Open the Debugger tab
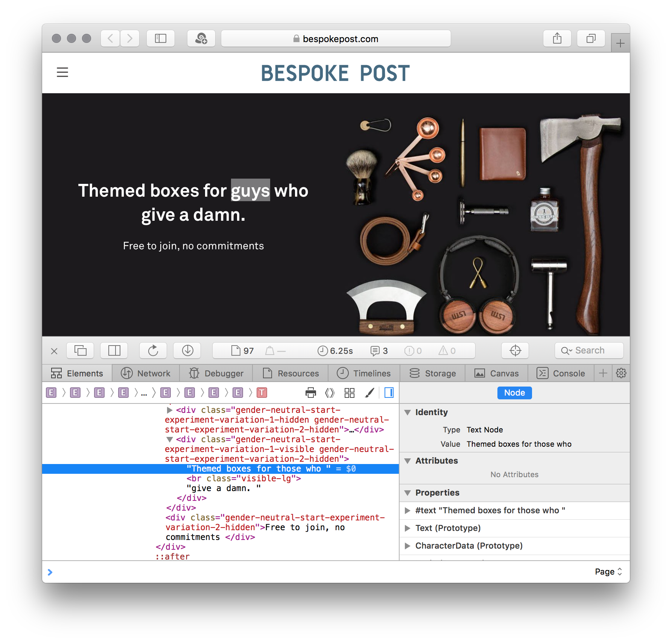 (x=216, y=373)
